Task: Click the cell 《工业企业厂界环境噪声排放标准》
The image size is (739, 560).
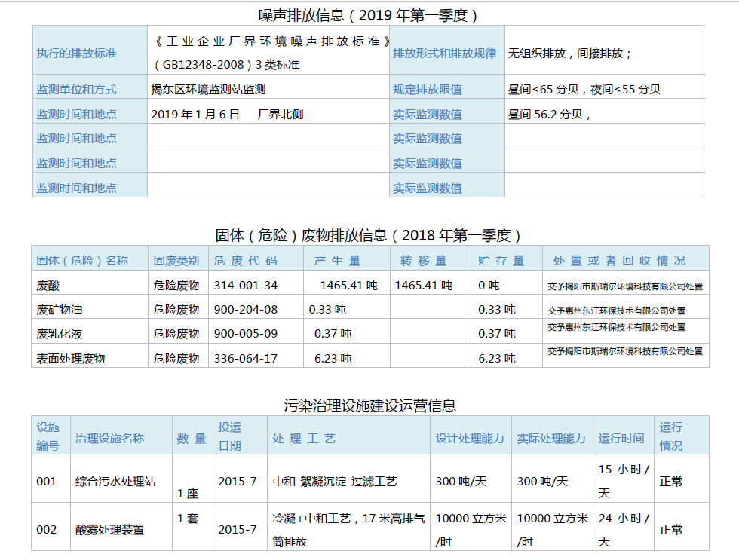Action: click(x=272, y=41)
